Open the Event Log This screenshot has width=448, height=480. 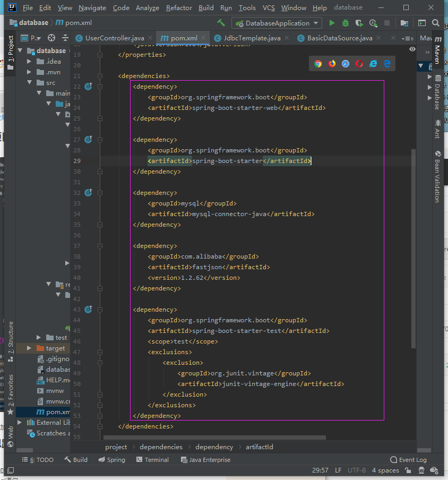408,459
